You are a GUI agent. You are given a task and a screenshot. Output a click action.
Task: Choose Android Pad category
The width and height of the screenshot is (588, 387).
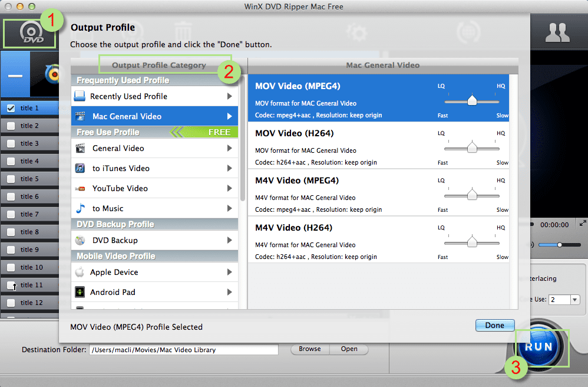click(154, 292)
